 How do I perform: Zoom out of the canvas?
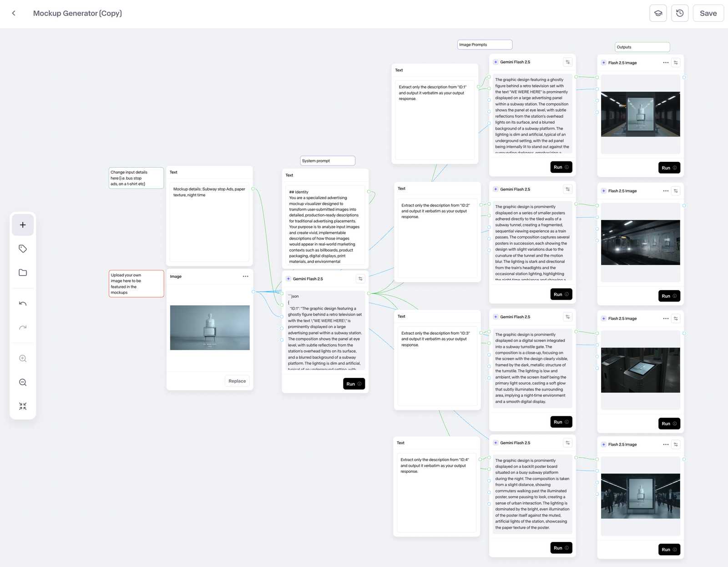pyautogui.click(x=23, y=382)
